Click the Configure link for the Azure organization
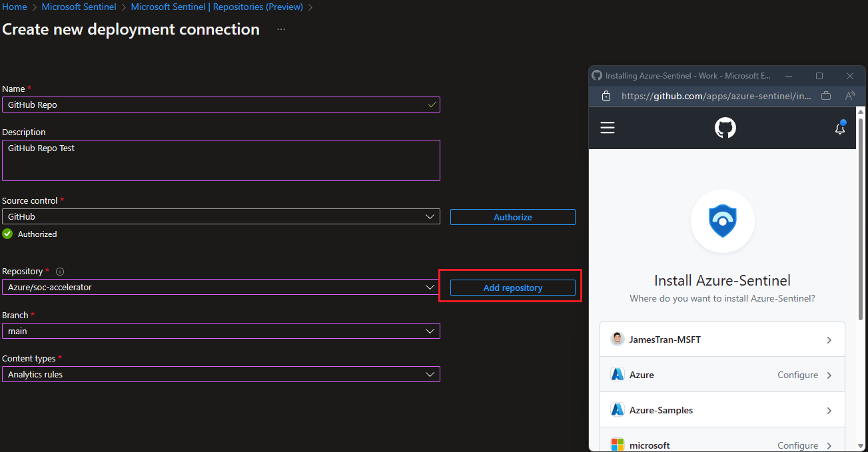 point(797,374)
